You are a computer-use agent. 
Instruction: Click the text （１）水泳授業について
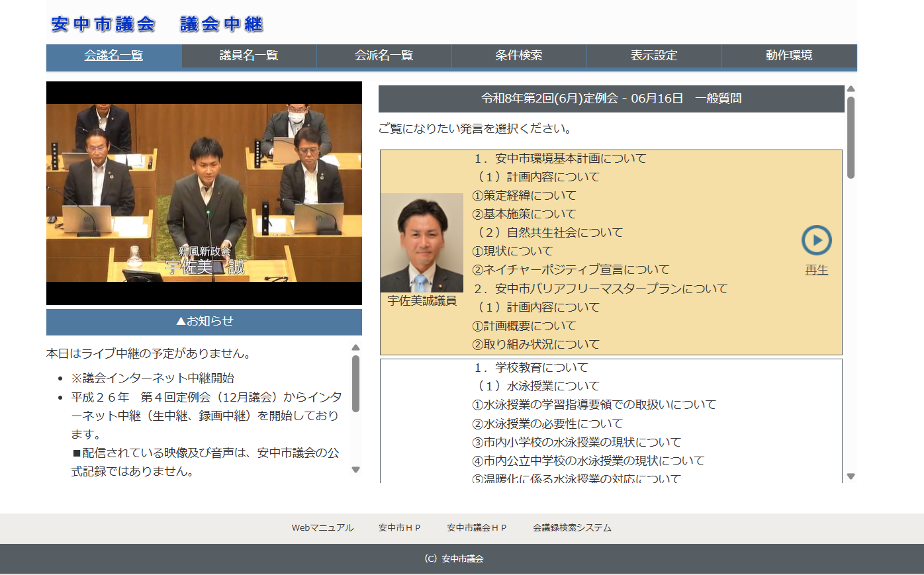click(x=537, y=386)
